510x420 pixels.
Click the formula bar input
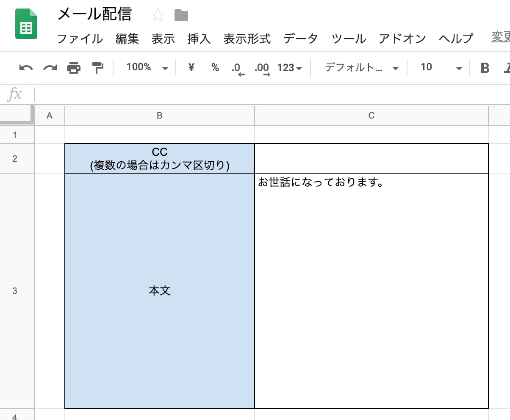(272, 94)
